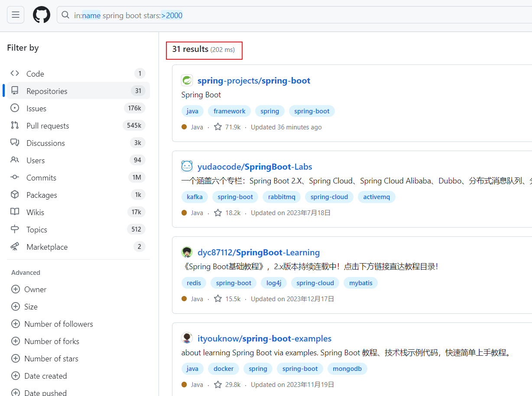Open dyc87112/SpringBoot-Learning repository
The height and width of the screenshot is (396, 532).
259,252
